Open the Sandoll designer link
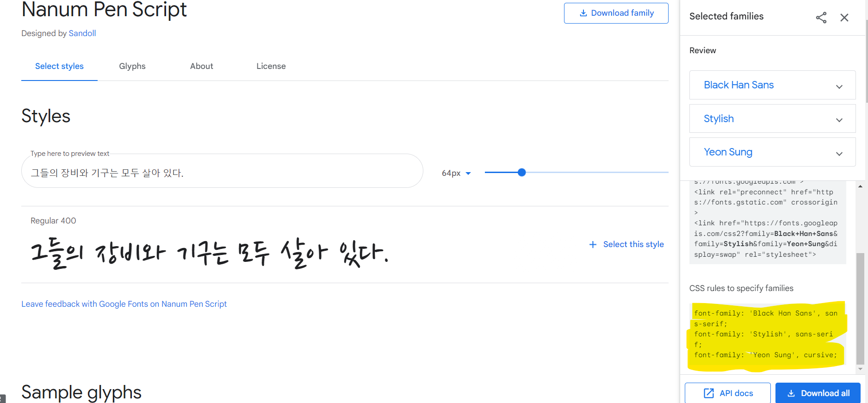The height and width of the screenshot is (403, 868). point(82,33)
